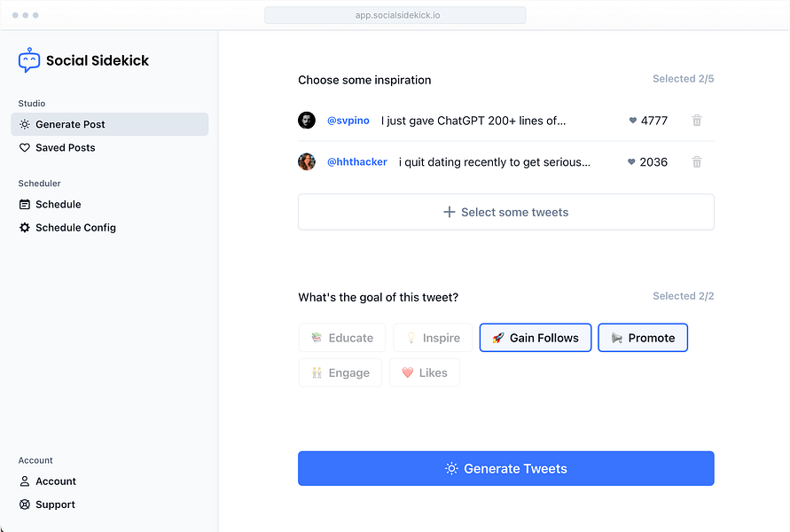Deselect the Gain Follows goal
The height and width of the screenshot is (532, 790).
coord(535,338)
